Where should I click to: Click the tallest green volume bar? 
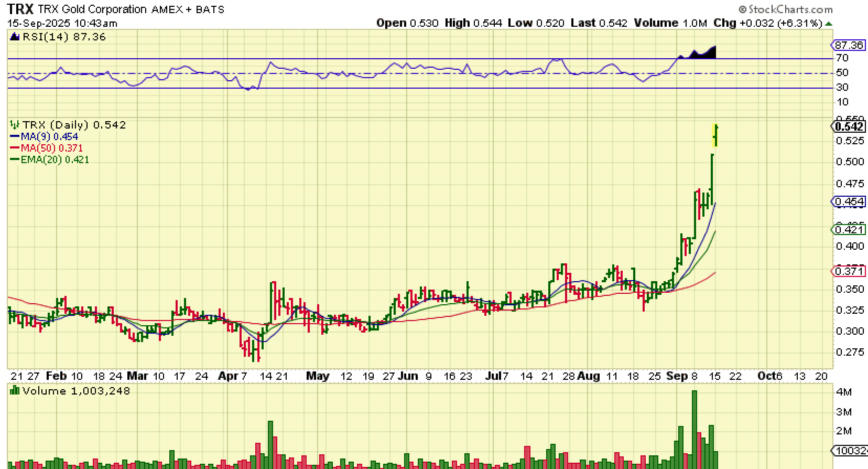(695, 429)
